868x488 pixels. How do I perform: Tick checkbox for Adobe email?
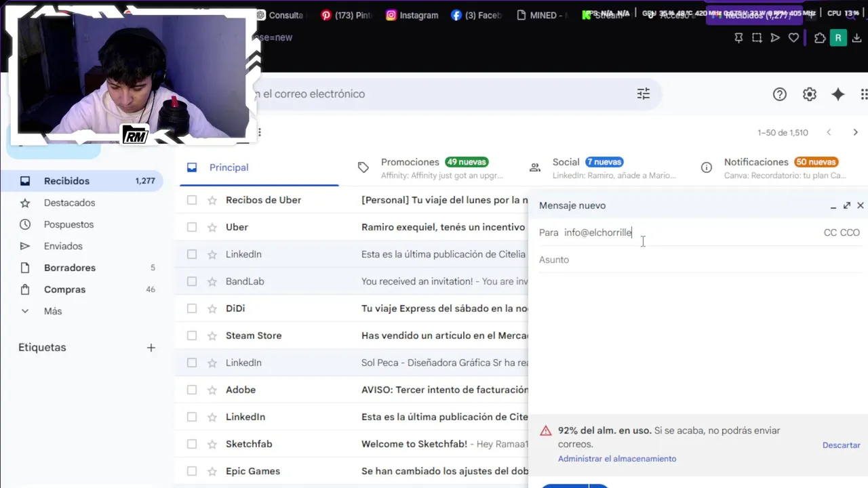pyautogui.click(x=192, y=390)
